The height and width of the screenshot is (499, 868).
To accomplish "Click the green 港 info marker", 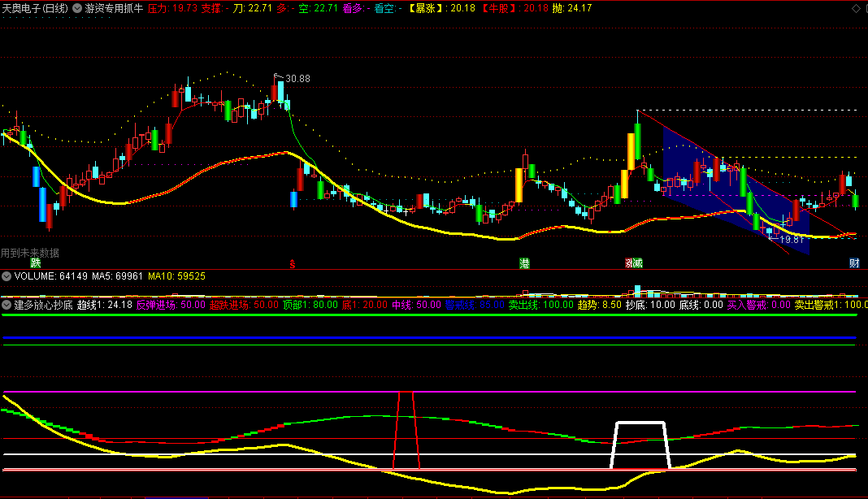I will click(x=524, y=263).
